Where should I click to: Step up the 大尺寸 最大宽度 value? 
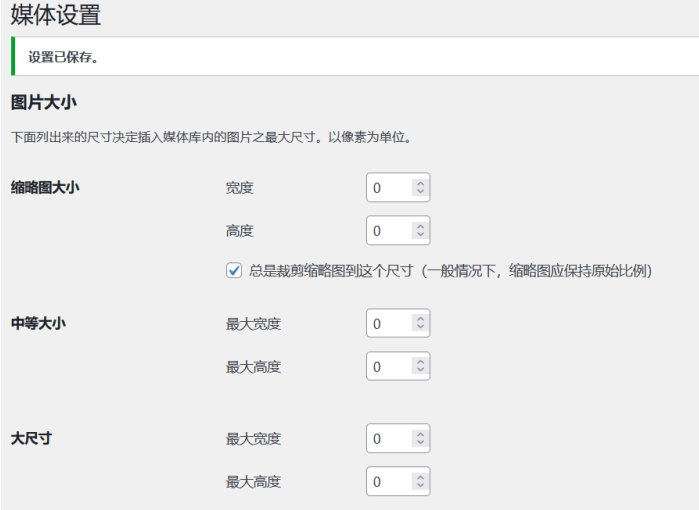pos(420,434)
